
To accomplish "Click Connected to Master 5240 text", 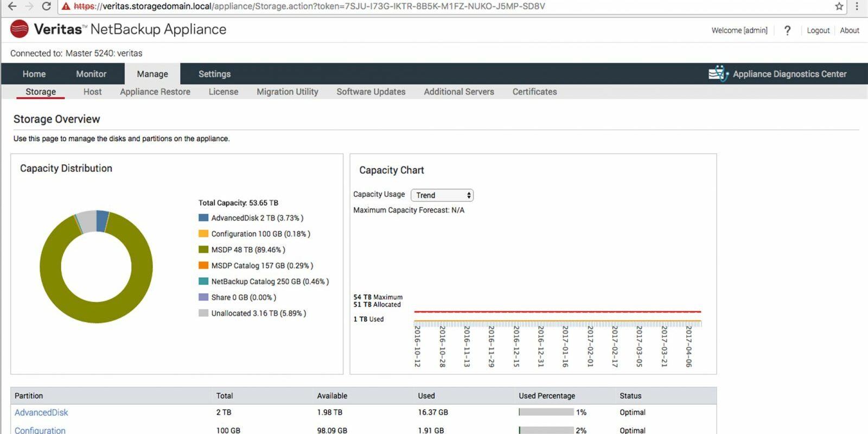I will (x=76, y=53).
